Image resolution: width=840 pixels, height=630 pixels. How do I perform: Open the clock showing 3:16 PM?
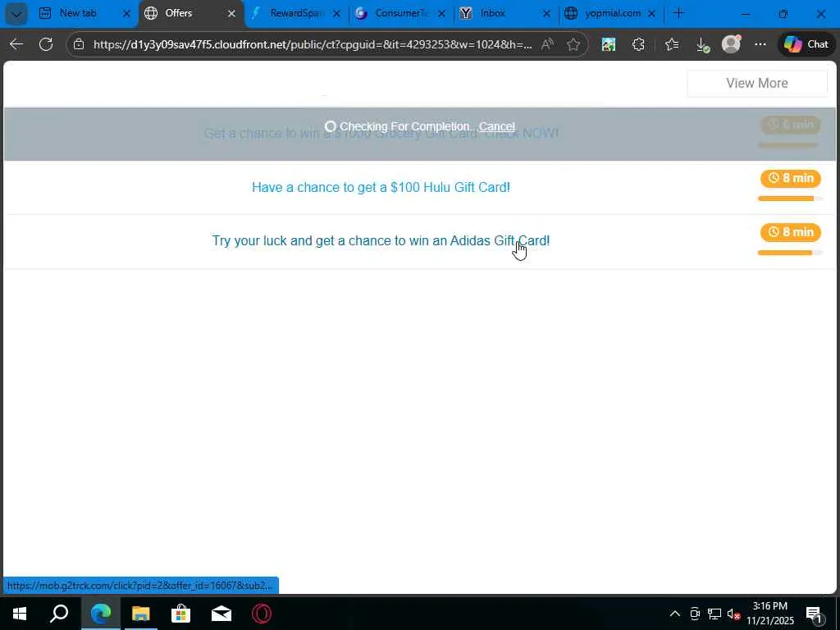769,614
